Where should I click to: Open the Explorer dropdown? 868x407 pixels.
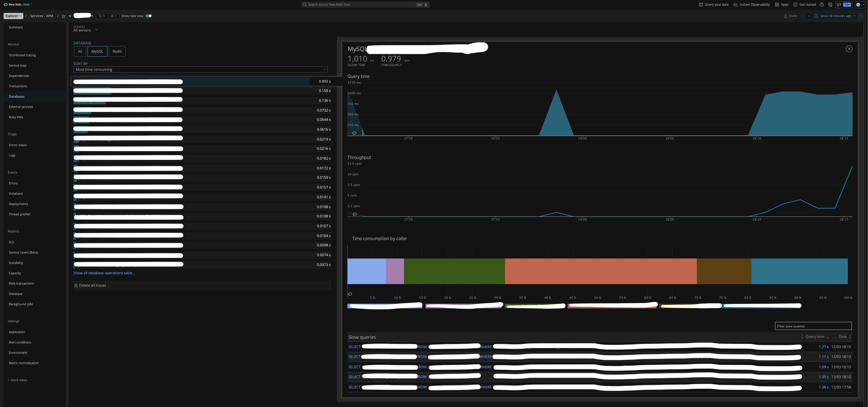click(x=13, y=16)
